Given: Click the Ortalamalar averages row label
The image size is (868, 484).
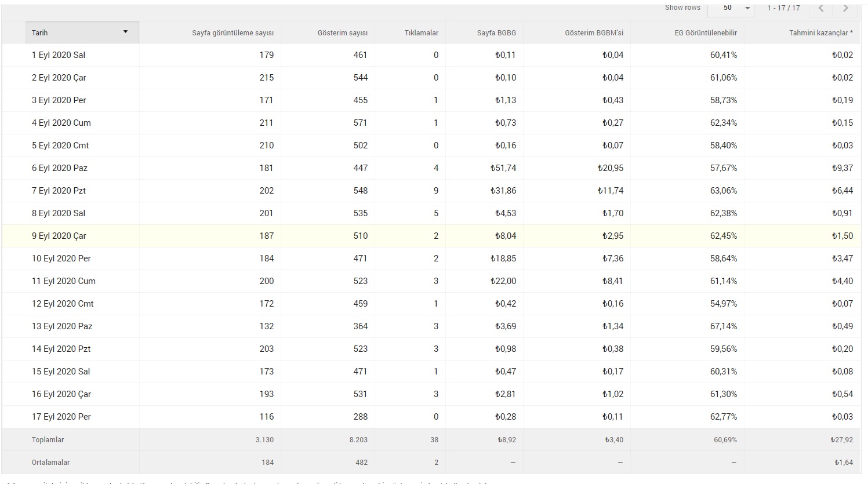Looking at the screenshot, I should [50, 463].
